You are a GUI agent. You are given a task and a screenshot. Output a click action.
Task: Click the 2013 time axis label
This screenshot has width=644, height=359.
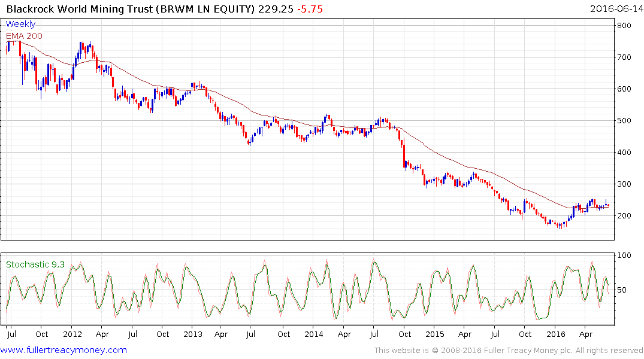(193, 334)
